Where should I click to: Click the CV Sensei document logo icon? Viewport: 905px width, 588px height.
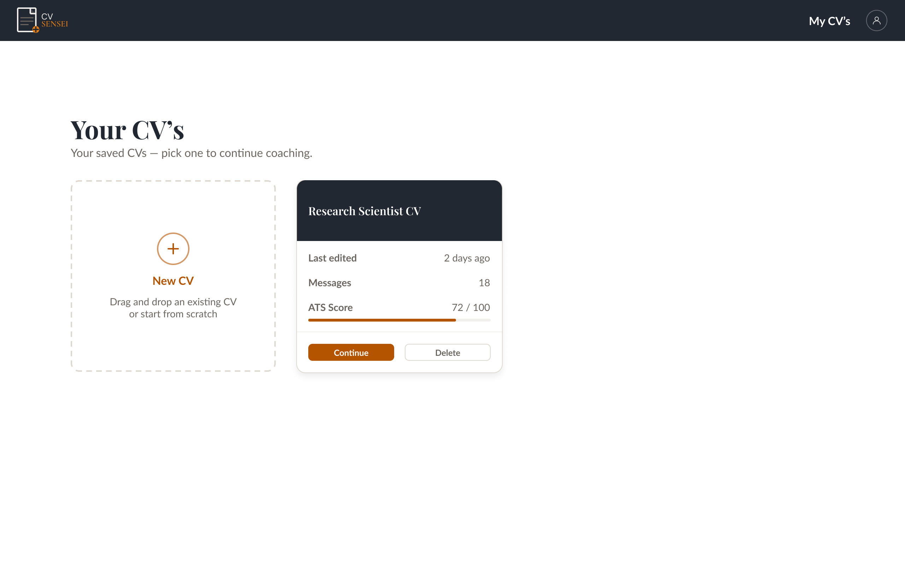click(27, 20)
